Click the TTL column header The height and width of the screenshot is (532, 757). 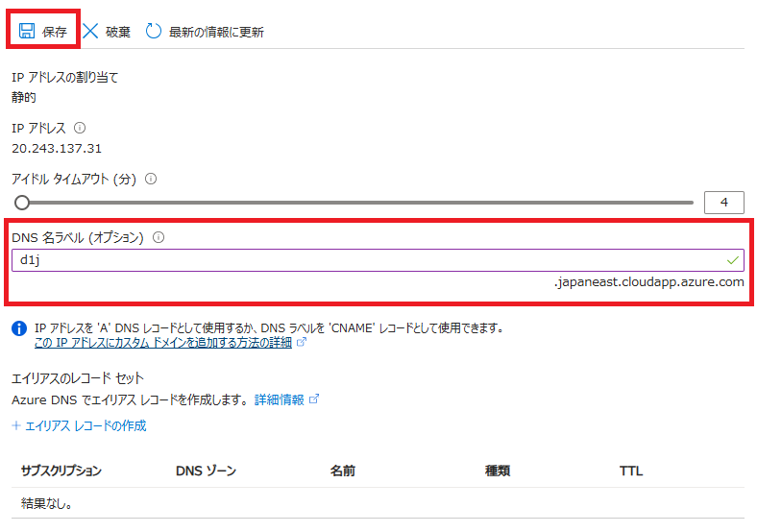point(631,471)
